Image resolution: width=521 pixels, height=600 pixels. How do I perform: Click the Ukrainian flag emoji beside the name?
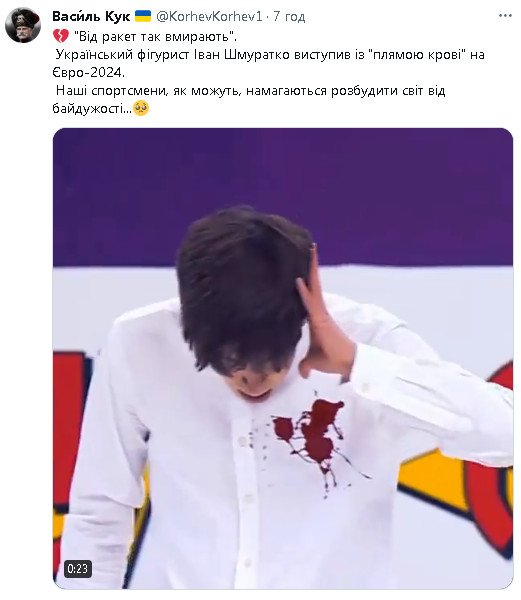click(143, 16)
